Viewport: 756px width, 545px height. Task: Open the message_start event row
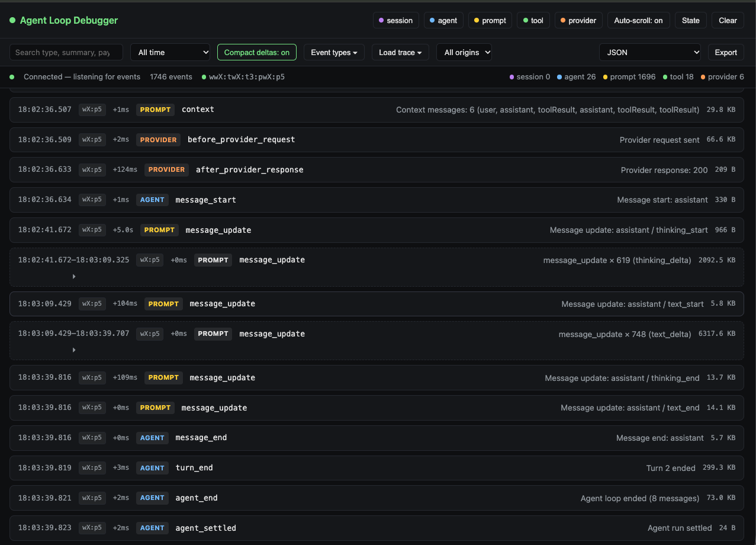click(x=377, y=200)
